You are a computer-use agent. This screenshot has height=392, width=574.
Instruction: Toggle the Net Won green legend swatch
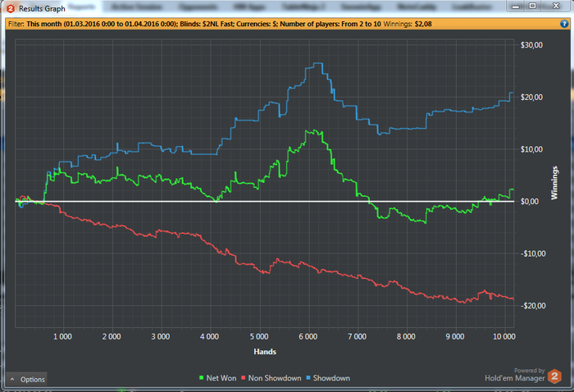201,378
